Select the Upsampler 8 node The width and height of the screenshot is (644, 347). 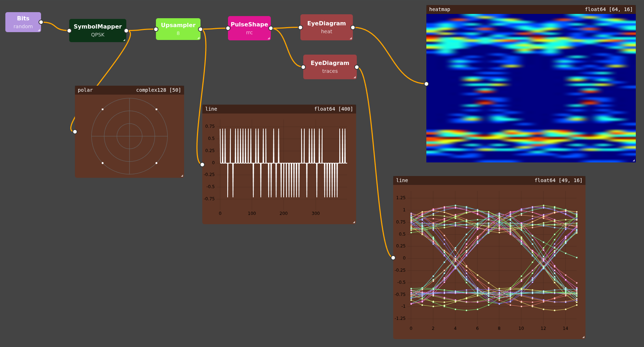178,29
